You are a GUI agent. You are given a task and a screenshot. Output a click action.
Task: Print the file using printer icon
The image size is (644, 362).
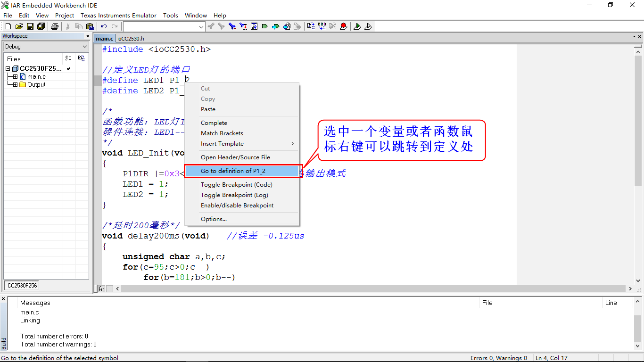click(x=55, y=26)
